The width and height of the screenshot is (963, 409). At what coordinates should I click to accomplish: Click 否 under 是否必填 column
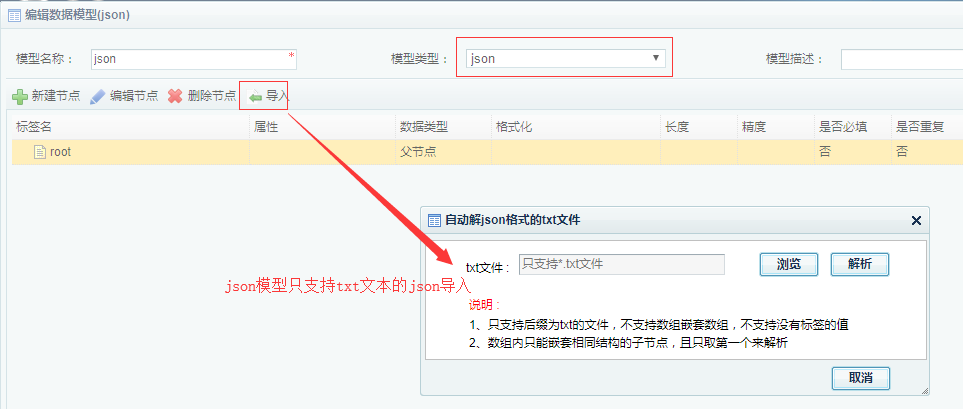(x=825, y=152)
